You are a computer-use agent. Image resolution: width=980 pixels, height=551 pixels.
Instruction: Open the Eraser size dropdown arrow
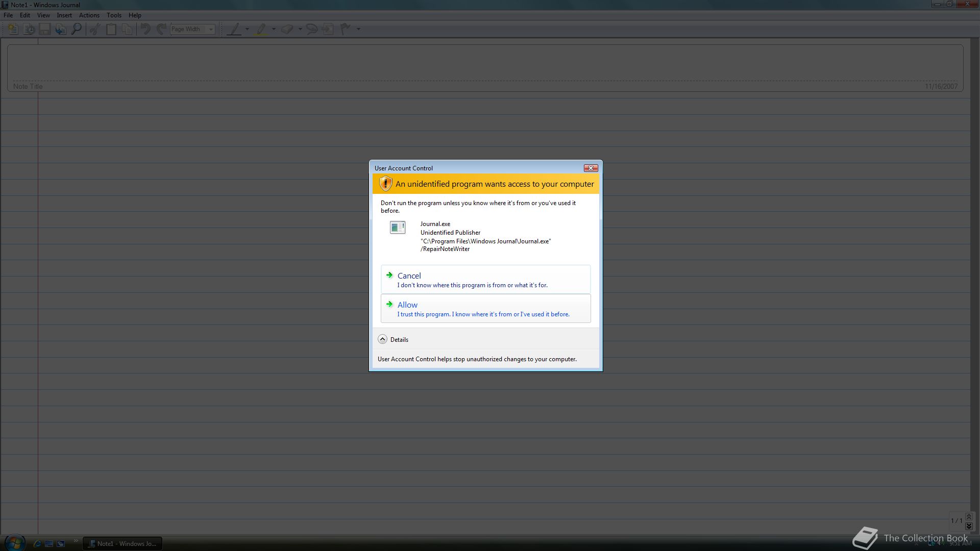(300, 29)
